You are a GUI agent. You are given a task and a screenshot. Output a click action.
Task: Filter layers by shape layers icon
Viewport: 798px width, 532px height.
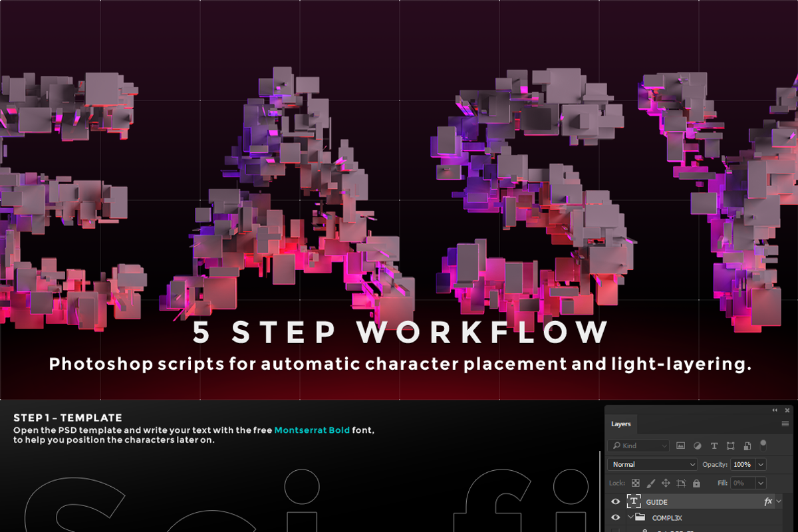731,446
